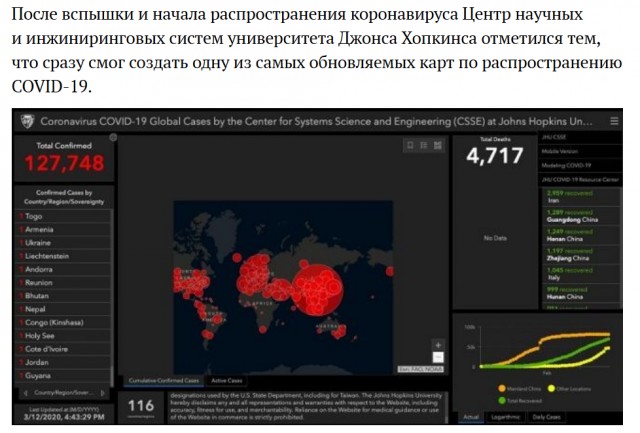Go to next country list page arrow
The image size is (640, 433).
click(x=102, y=393)
